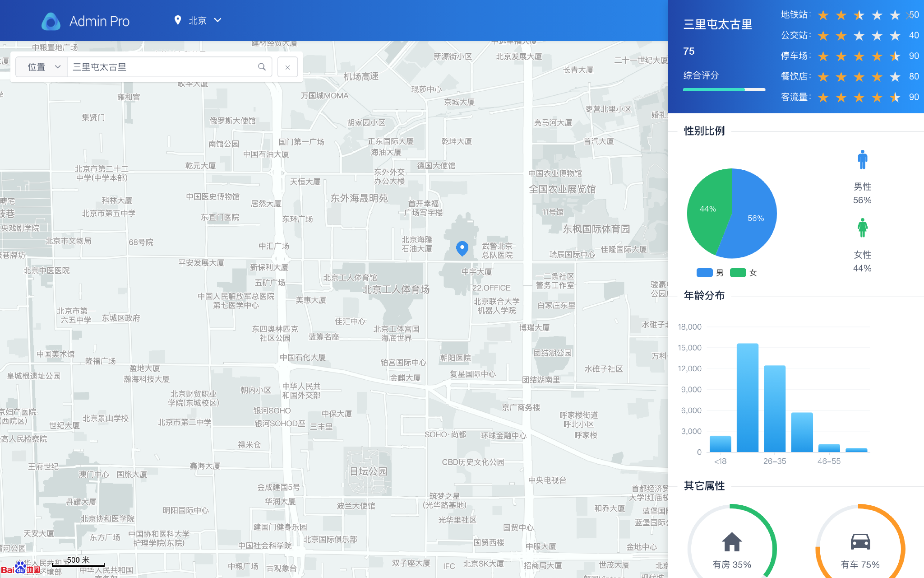
Task: Click the 朝阳医院 map label
Action: click(455, 358)
